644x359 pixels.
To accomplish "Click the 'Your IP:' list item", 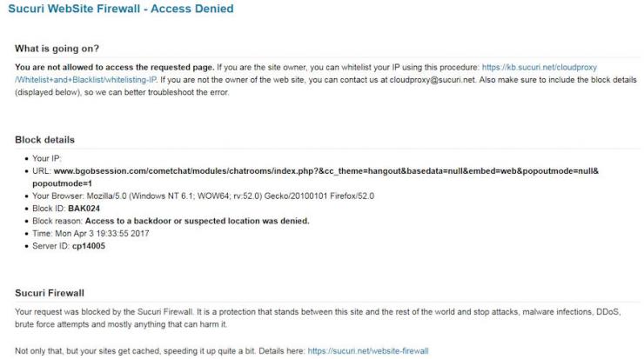I will [47, 158].
